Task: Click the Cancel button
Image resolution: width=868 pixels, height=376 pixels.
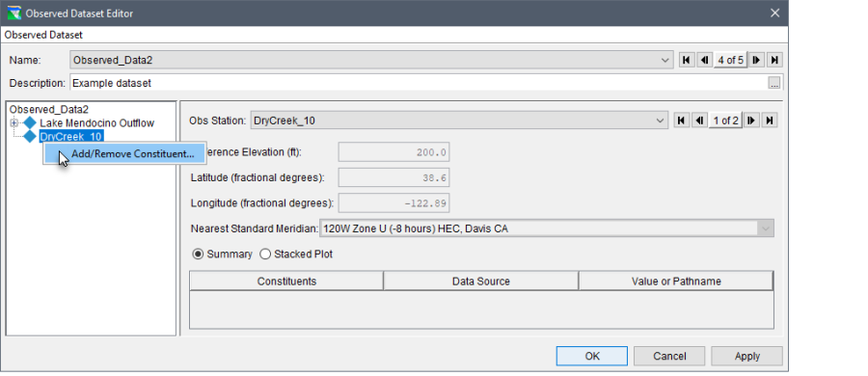Action: point(669,356)
